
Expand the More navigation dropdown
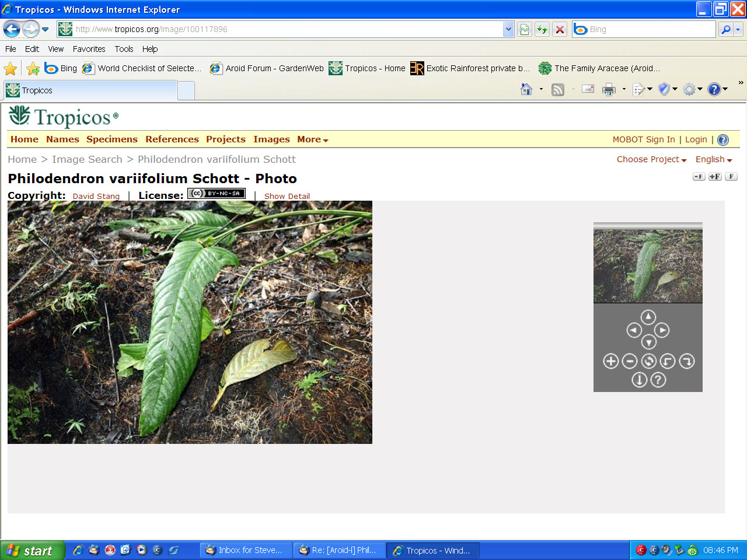pos(312,139)
